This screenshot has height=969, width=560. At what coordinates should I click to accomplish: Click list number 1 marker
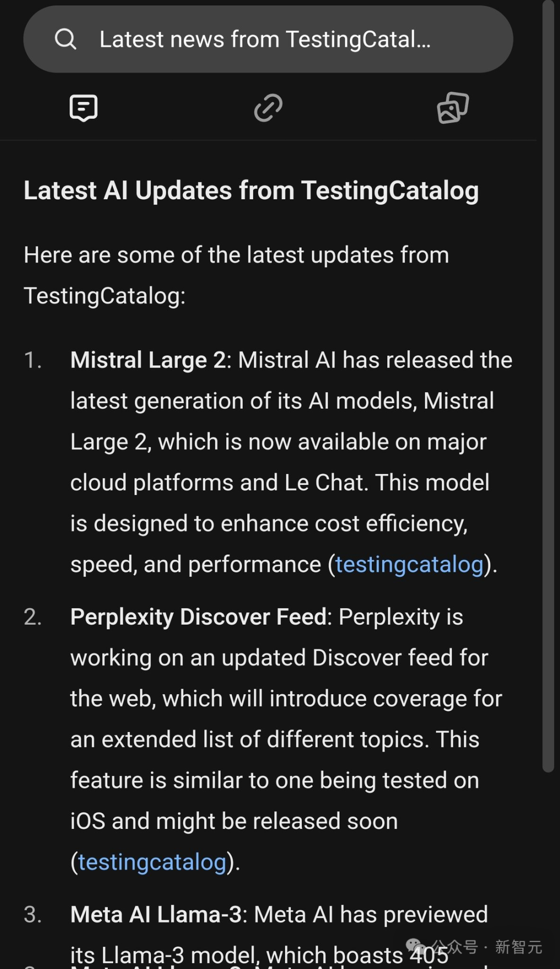click(33, 360)
